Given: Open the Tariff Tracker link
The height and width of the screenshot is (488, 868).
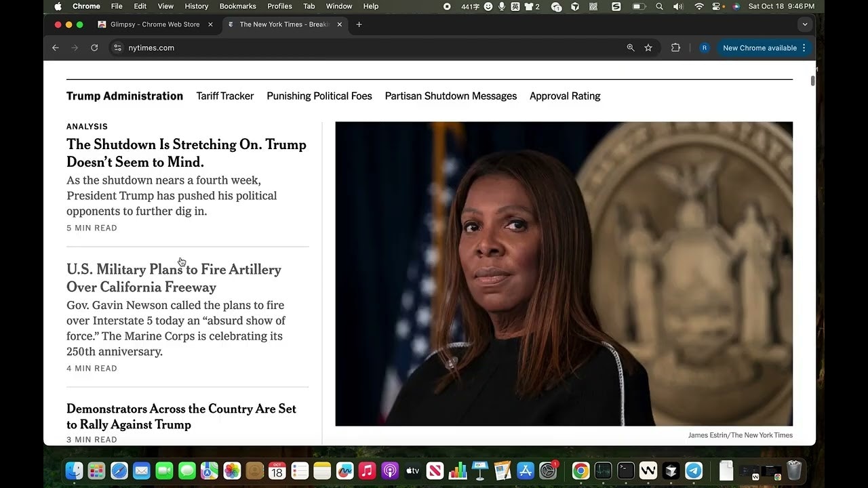Looking at the screenshot, I should coord(225,96).
